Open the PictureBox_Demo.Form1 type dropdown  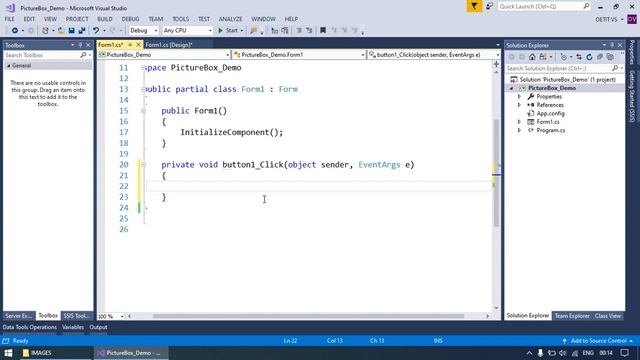pos(299,55)
